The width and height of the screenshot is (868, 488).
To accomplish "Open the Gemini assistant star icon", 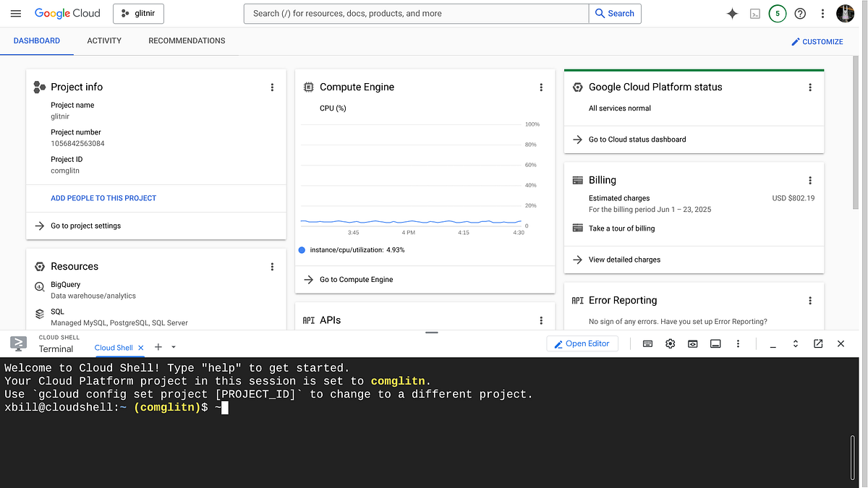I will [731, 13].
